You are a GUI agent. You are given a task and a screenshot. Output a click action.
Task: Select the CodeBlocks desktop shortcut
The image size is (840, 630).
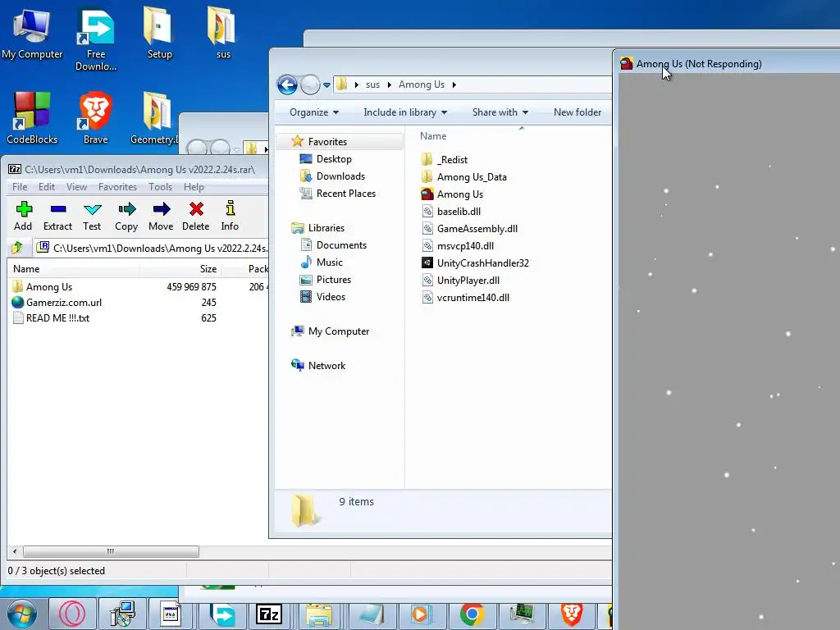coord(32,118)
